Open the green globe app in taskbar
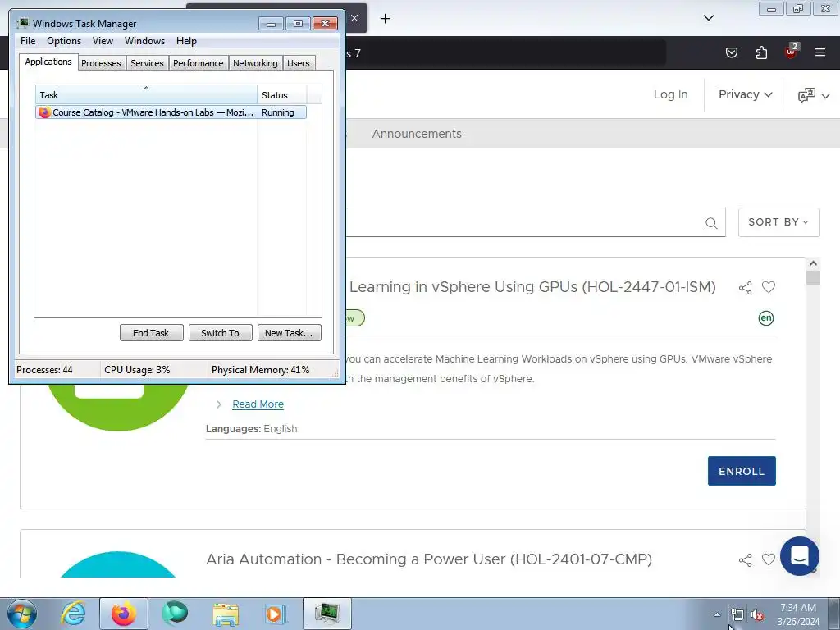Screen dimensions: 840x630 coord(175,614)
